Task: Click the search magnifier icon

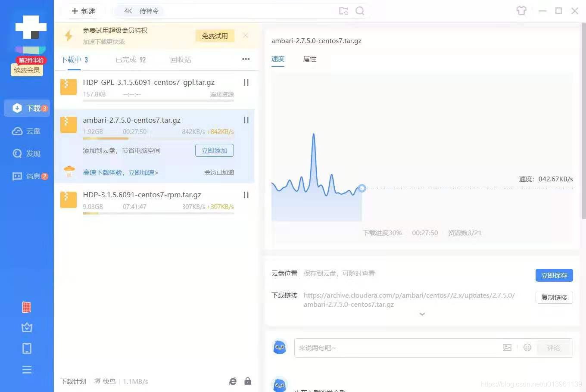Action: tap(360, 11)
